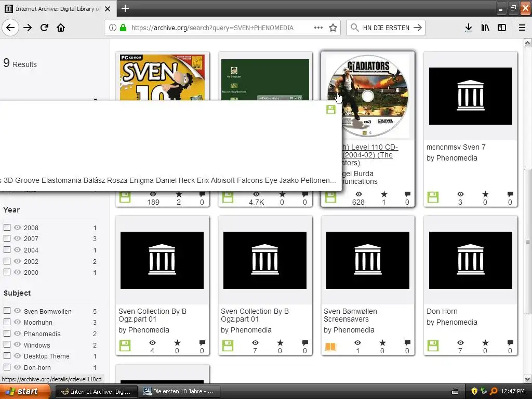
Task: Open the Downloads panel
Action: click(x=468, y=28)
